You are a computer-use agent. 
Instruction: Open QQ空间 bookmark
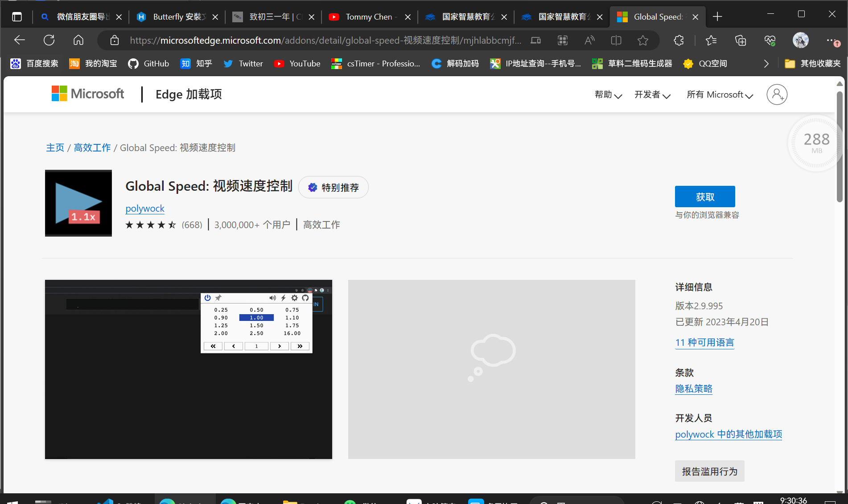point(705,64)
